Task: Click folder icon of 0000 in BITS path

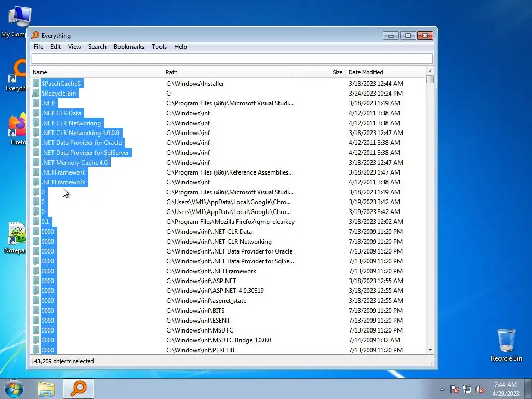Action: [36, 311]
